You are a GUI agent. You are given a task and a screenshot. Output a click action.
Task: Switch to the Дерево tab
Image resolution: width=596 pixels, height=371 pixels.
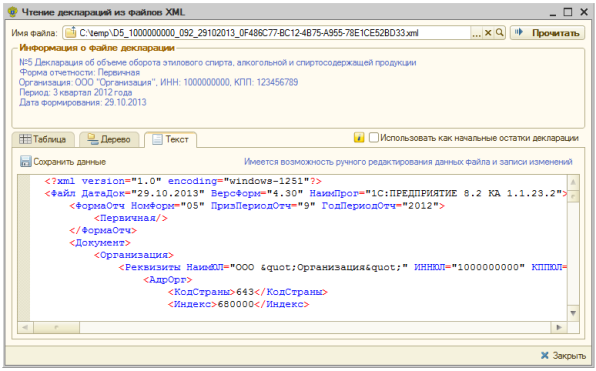(x=109, y=139)
